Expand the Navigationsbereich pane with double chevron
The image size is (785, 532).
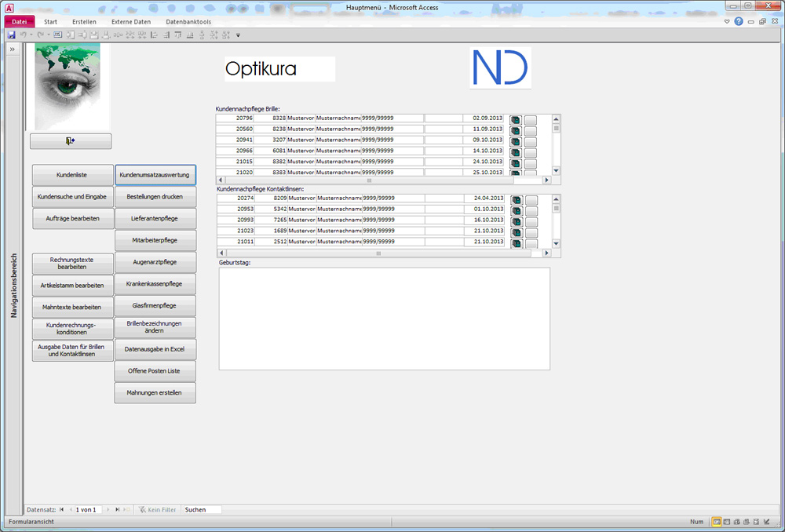tap(13, 49)
